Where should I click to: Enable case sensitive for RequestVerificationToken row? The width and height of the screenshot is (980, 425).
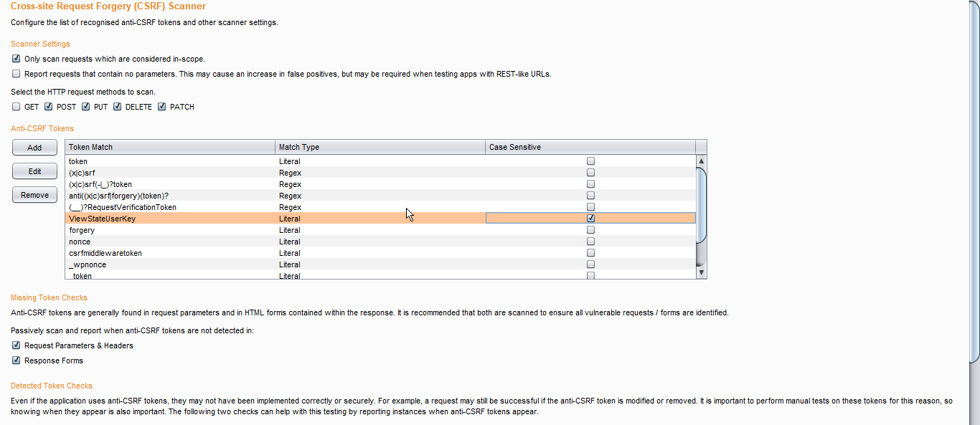(590, 207)
